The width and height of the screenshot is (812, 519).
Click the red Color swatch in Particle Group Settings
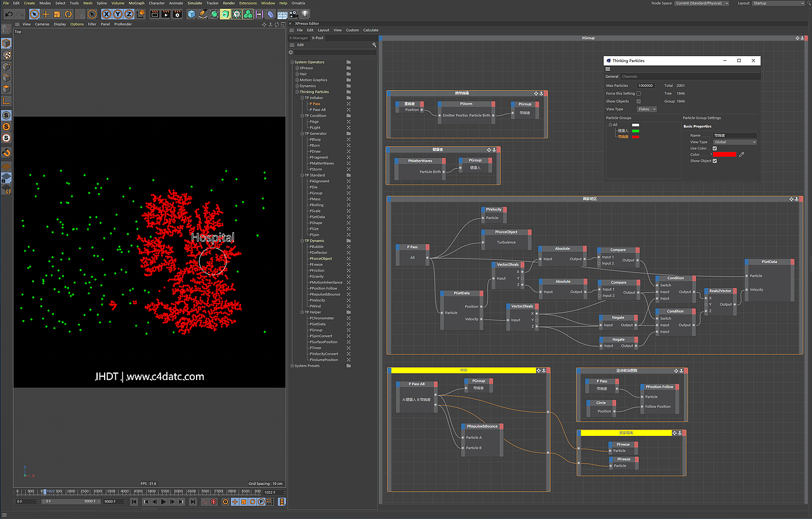(x=724, y=154)
